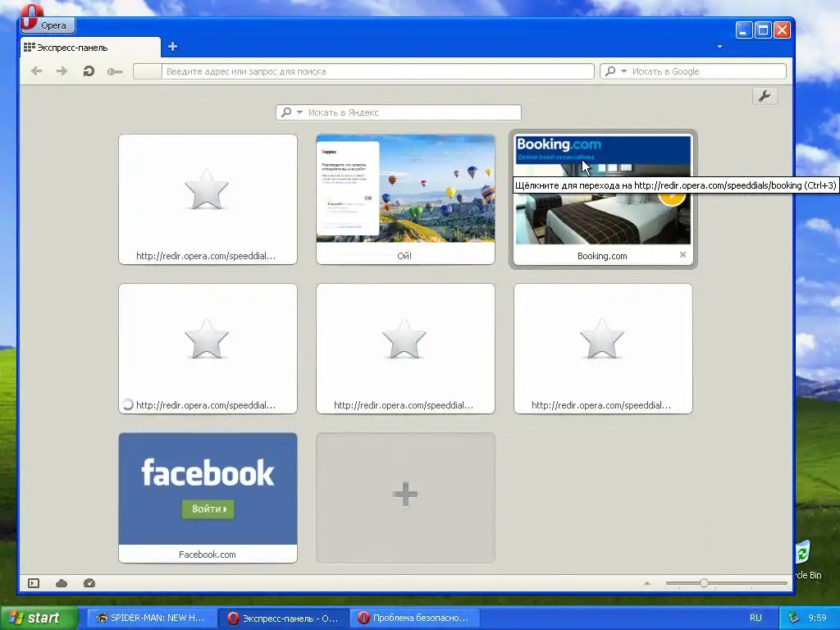The image size is (840, 630).
Task: Switch to 'Проблема безопасно...' taskbar window
Action: (x=415, y=618)
